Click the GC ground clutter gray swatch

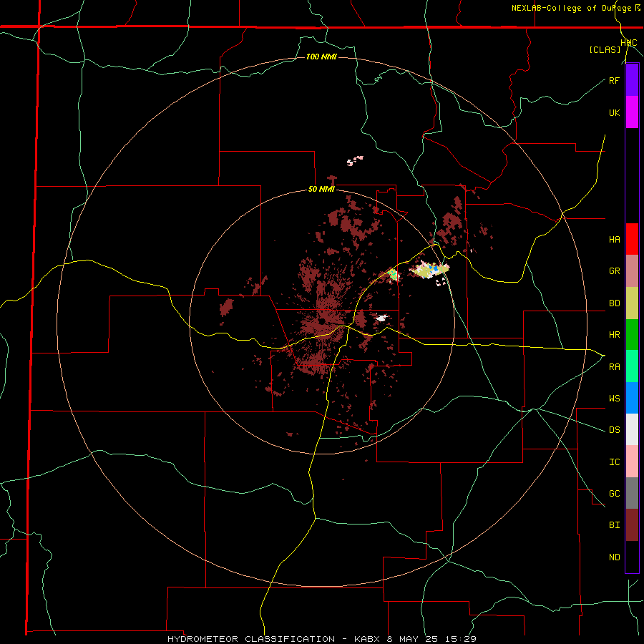pyautogui.click(x=632, y=493)
